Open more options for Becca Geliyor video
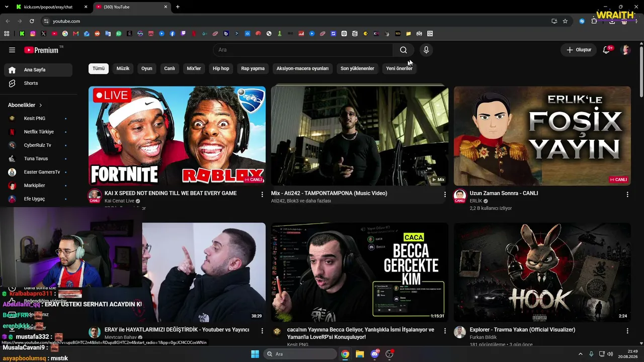 click(445, 331)
